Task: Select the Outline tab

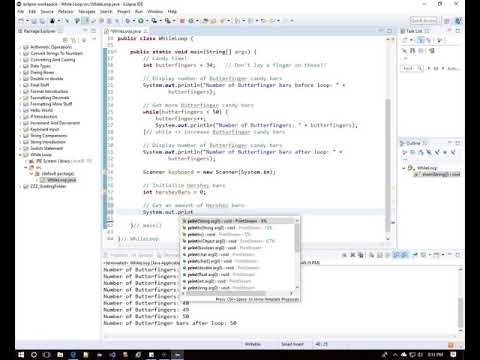Action: [x=413, y=143]
